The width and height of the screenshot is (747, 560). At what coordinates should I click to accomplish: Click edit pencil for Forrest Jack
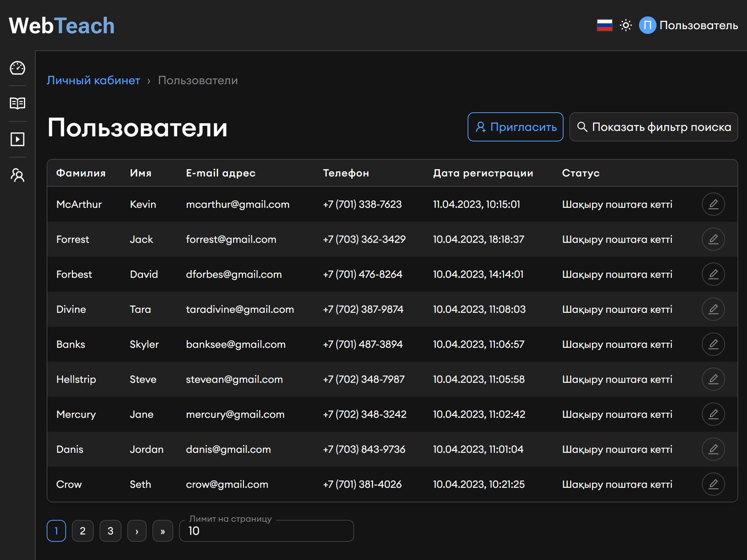coord(713,239)
